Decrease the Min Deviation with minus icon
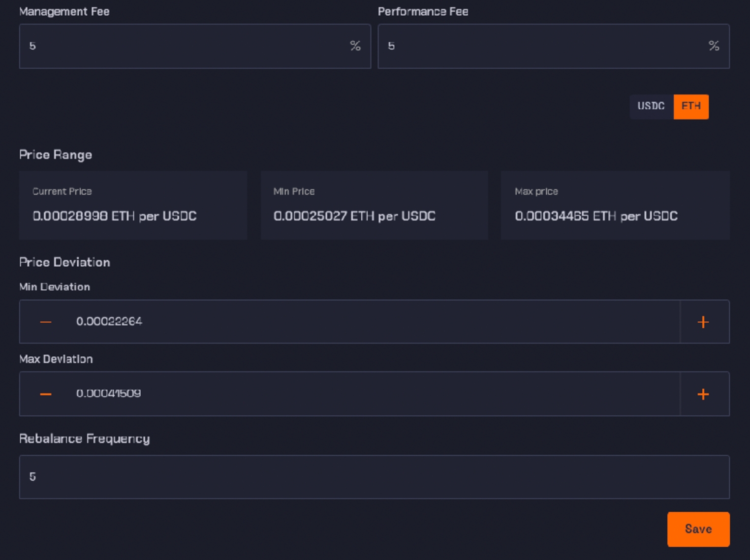 (46, 322)
